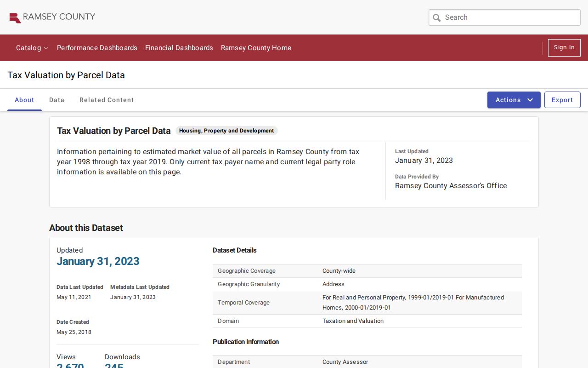588x368 pixels.
Task: Click the Downloads statistic label
Action: pos(122,357)
